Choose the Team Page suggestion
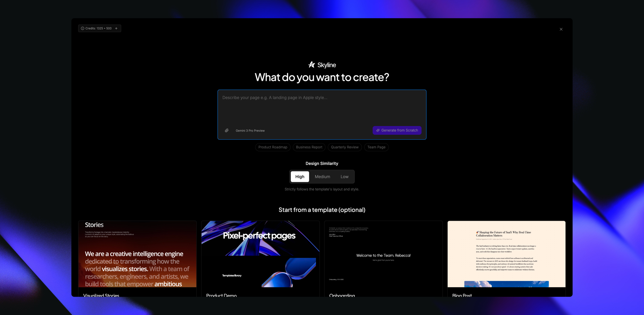The width and height of the screenshot is (644, 315). (x=376, y=147)
